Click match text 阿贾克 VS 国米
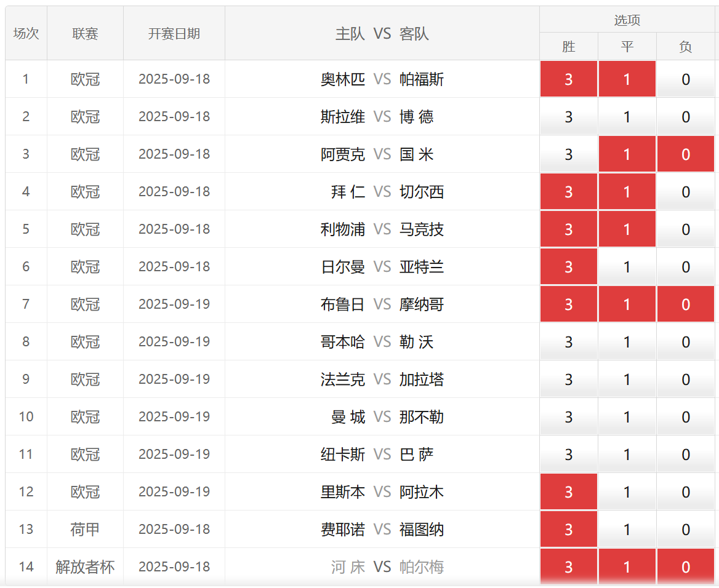This screenshot has height=588, width=719. coord(377,154)
